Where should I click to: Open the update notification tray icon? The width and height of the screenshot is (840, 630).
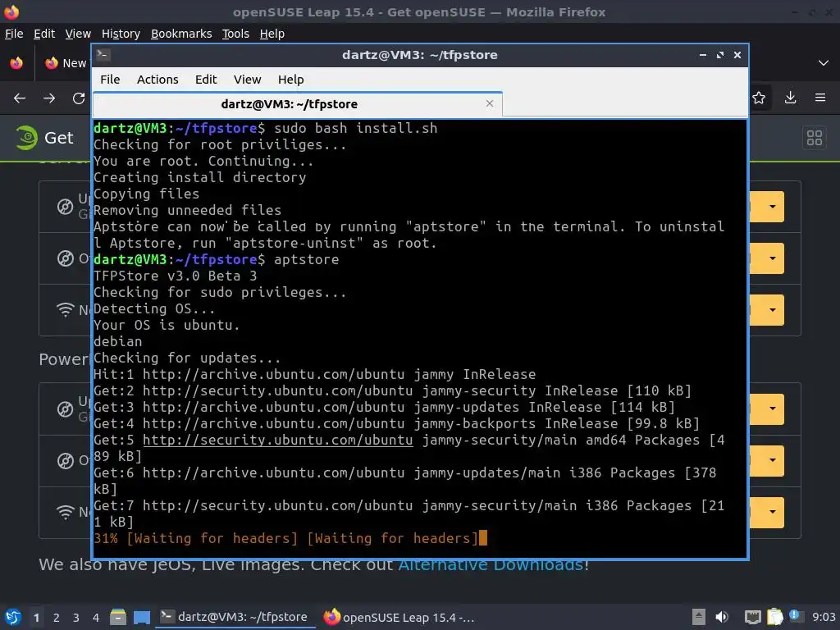pyautogui.click(x=796, y=616)
